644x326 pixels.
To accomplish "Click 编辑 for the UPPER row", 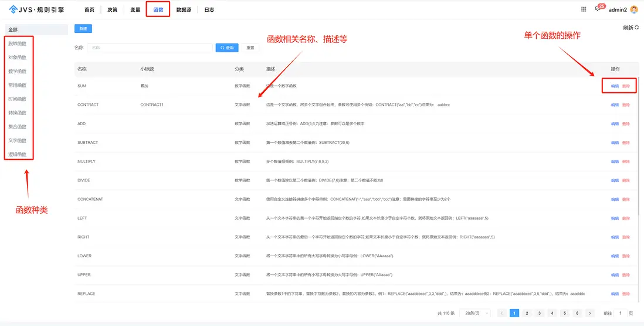I will [x=615, y=275].
